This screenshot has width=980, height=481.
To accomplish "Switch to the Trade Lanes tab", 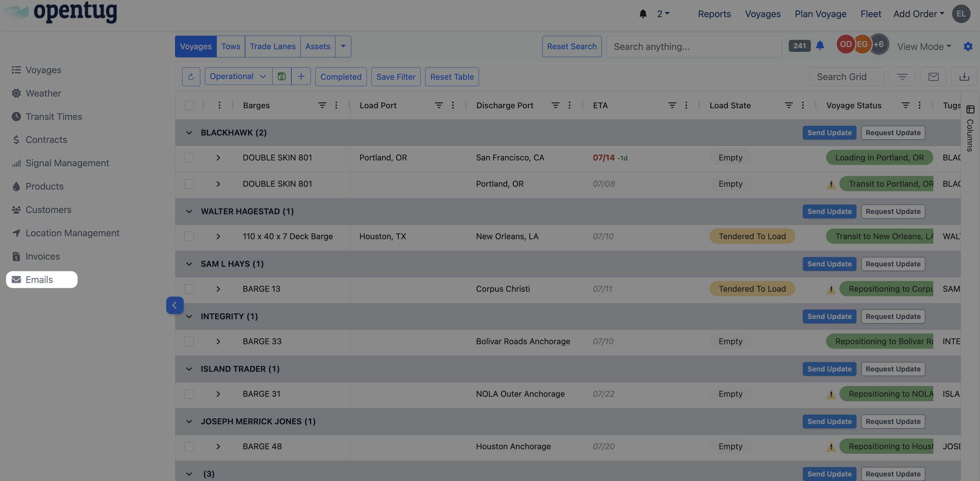I will pyautogui.click(x=273, y=46).
